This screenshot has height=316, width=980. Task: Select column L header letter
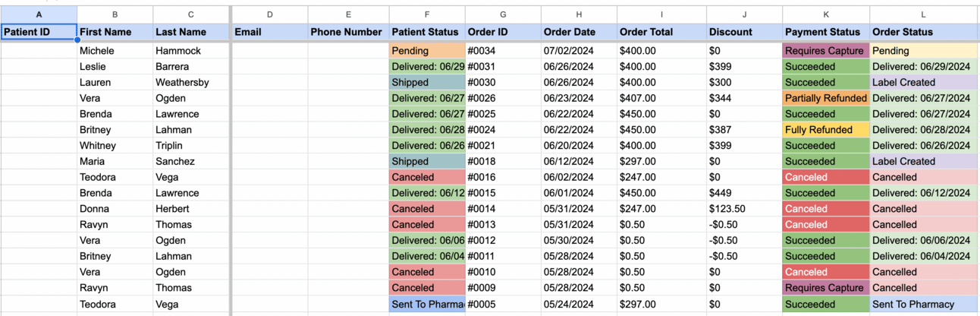coord(923,14)
